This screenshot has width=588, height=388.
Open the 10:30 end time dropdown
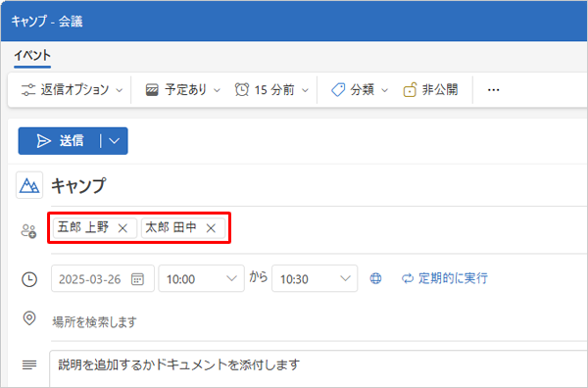315,278
